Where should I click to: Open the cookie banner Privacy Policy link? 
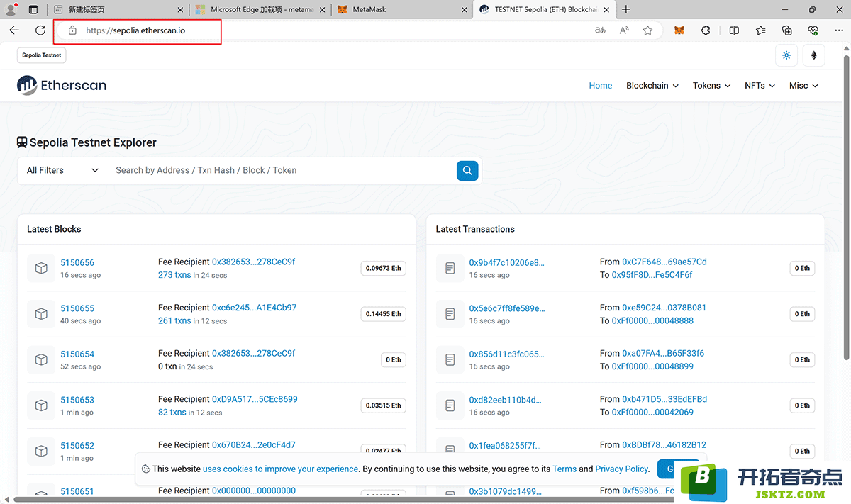point(622,469)
